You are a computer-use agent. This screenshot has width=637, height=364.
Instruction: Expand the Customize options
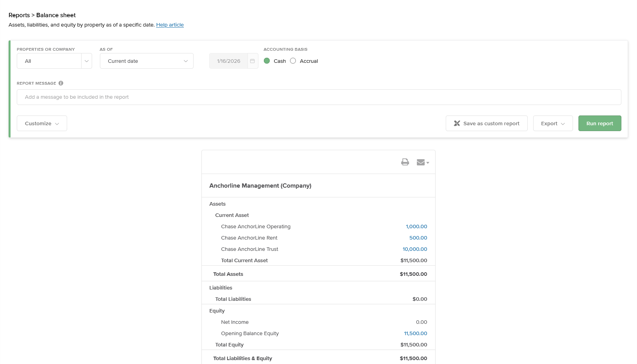click(x=42, y=123)
